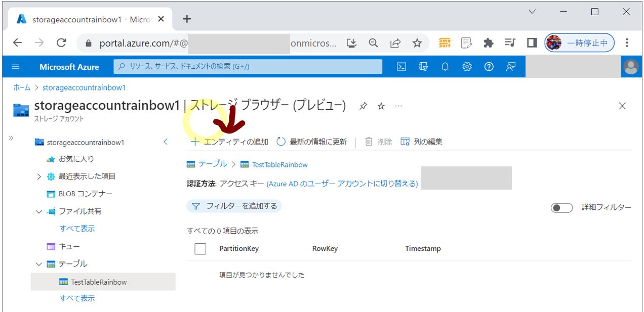Open the Chrome tab search chevron
The image size is (644, 312).
[532, 12]
